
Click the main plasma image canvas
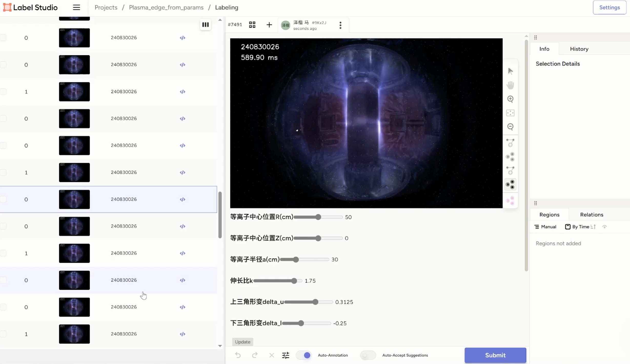click(x=366, y=123)
